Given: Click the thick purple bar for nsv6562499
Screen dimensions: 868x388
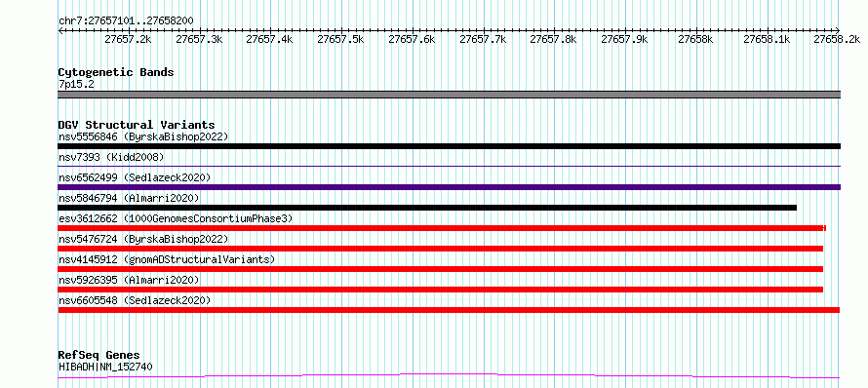Looking at the screenshot, I should pyautogui.click(x=449, y=187).
